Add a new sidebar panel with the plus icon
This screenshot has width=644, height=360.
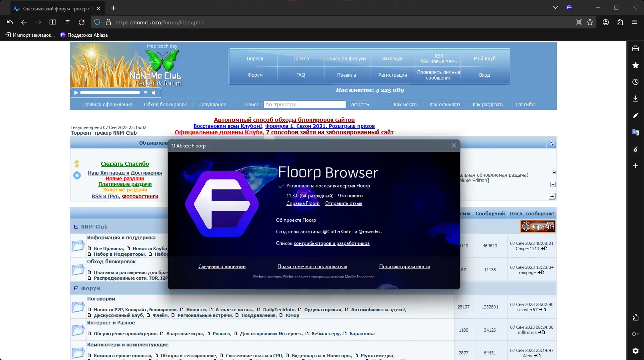pyautogui.click(x=636, y=166)
